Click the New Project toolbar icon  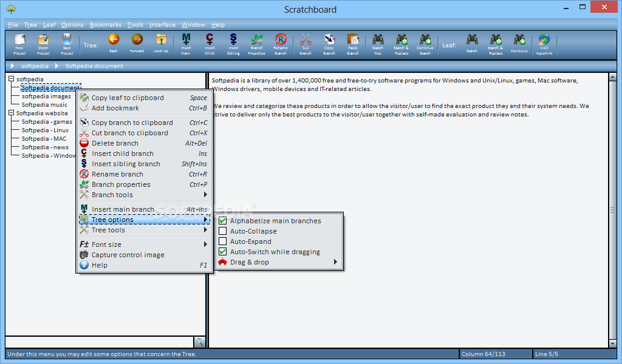point(19,44)
